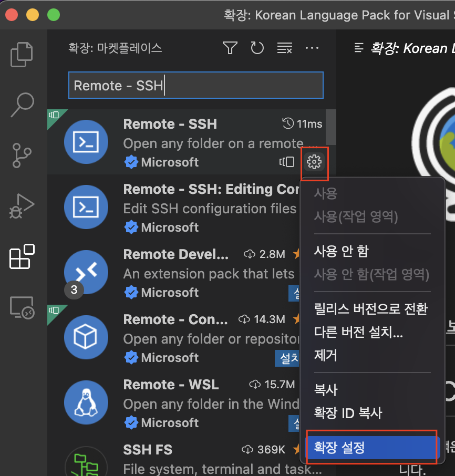Screen dimensions: 455x476
Task: Open Remote - SSH: Editing Config title
Action: click(211, 189)
